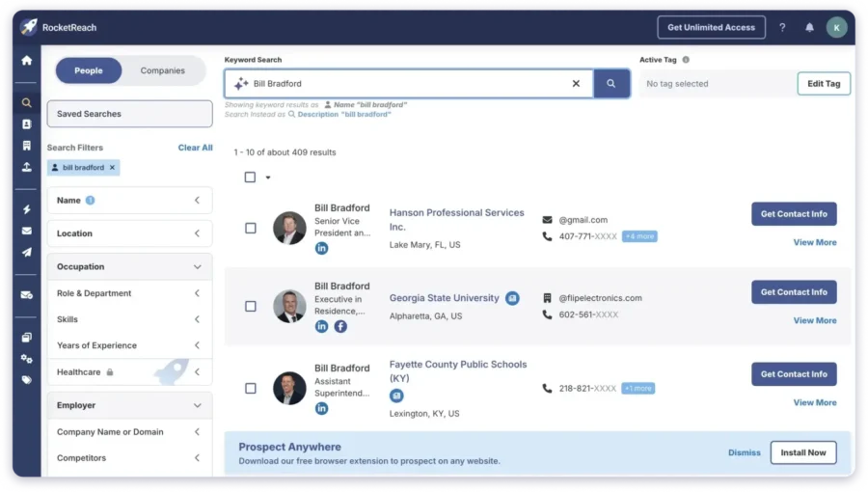Click the Clear All filters link
This screenshot has width=868, height=492.
[195, 148]
